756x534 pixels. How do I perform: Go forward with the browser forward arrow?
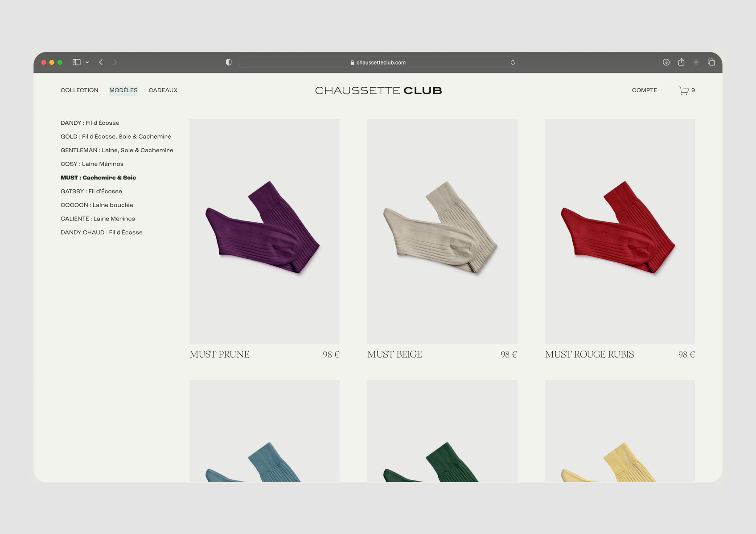(115, 62)
